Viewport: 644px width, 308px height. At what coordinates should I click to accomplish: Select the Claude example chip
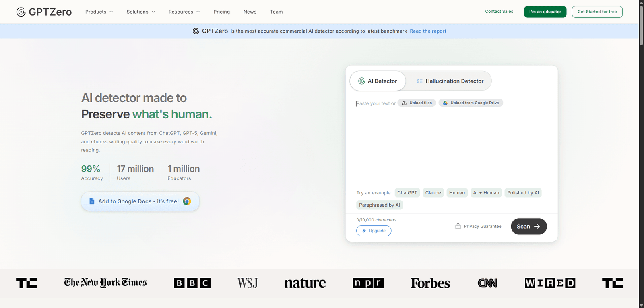click(x=433, y=193)
